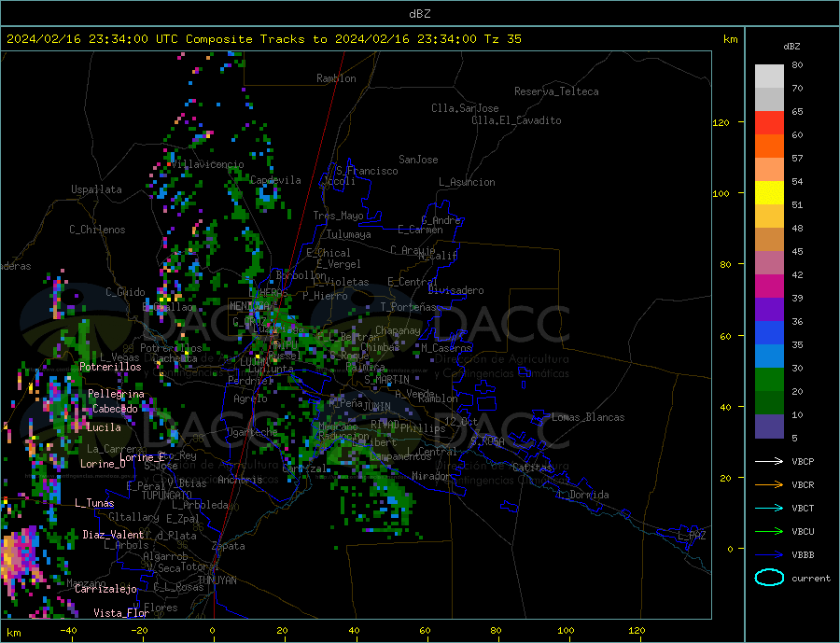The width and height of the screenshot is (840, 643).
Task: Click the 'Lorine_O' map label
Action: (103, 464)
